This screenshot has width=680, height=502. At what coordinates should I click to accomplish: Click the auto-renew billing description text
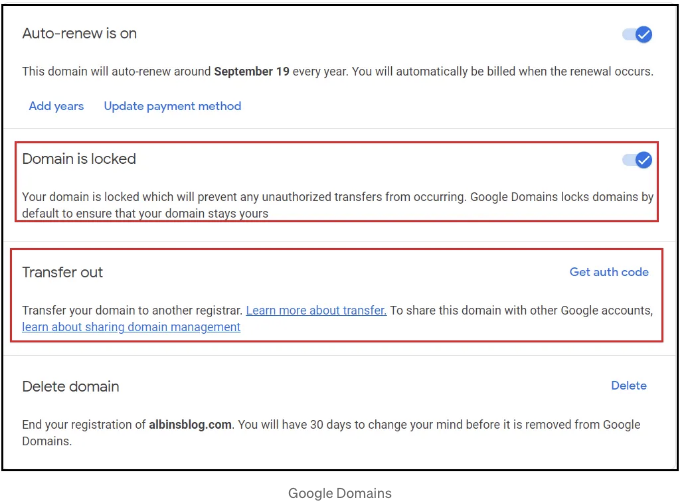click(338, 71)
